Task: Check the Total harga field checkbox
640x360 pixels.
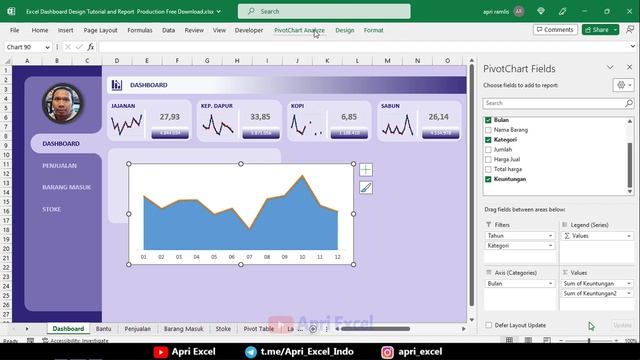Action: pyautogui.click(x=488, y=169)
